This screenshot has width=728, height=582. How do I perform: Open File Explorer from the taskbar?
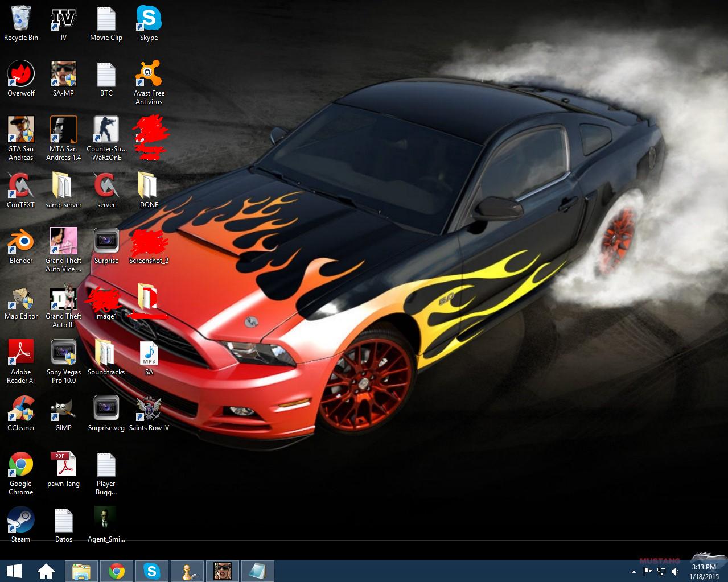tap(81, 571)
